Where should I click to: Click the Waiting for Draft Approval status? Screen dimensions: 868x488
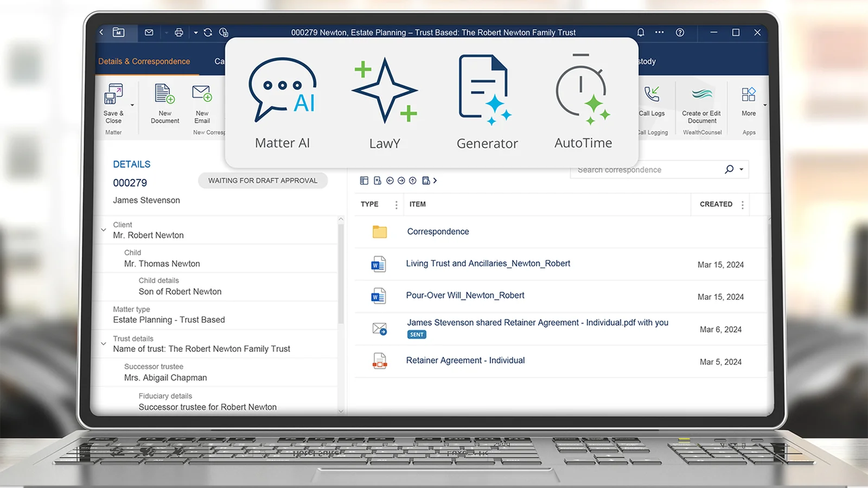(x=263, y=181)
